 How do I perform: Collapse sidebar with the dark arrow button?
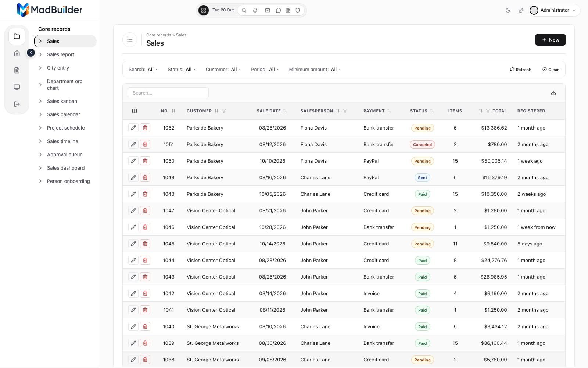[31, 53]
